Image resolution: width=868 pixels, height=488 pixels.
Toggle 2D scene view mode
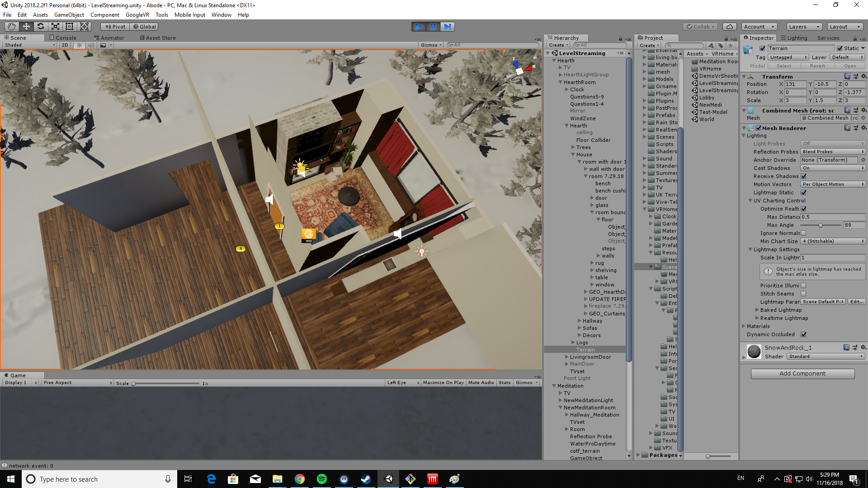click(x=65, y=45)
